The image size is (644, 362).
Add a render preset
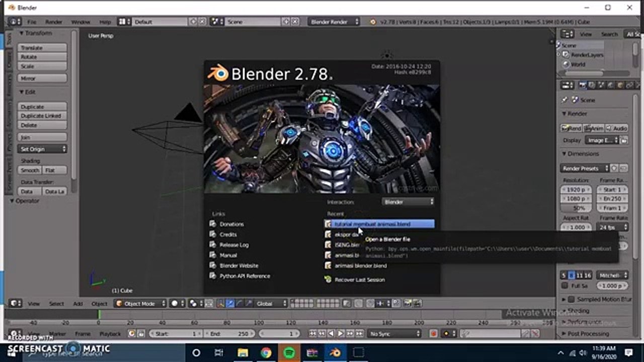point(615,168)
